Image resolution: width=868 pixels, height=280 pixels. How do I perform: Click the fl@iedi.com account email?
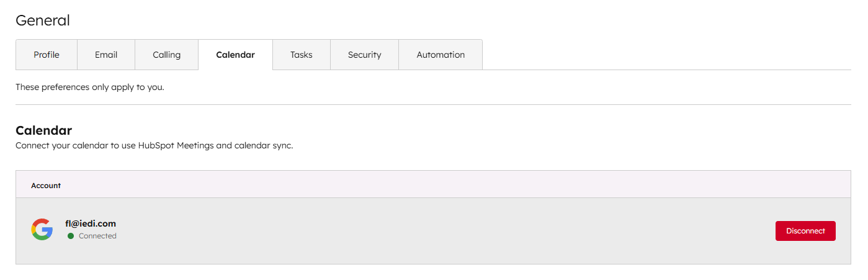[x=91, y=224]
